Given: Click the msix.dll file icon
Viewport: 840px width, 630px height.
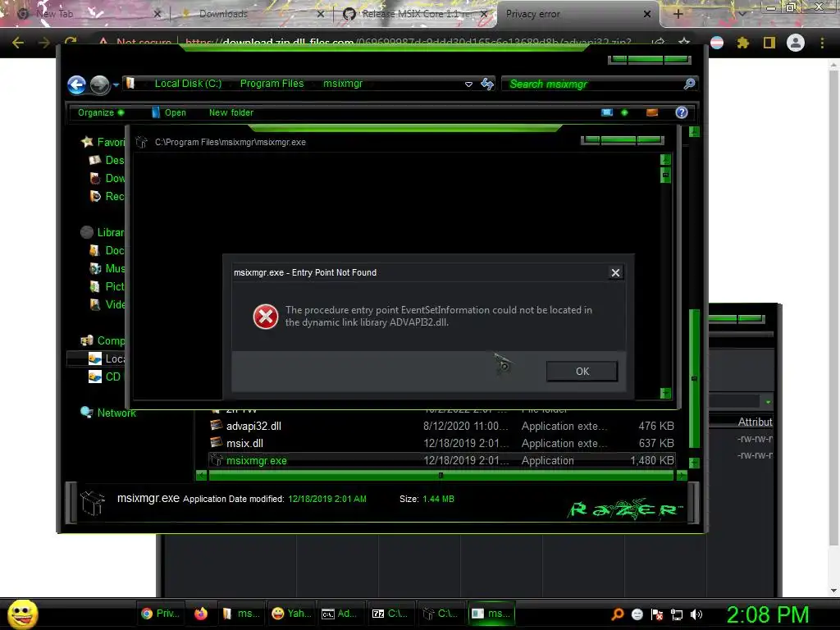Looking at the screenshot, I should 217,442.
